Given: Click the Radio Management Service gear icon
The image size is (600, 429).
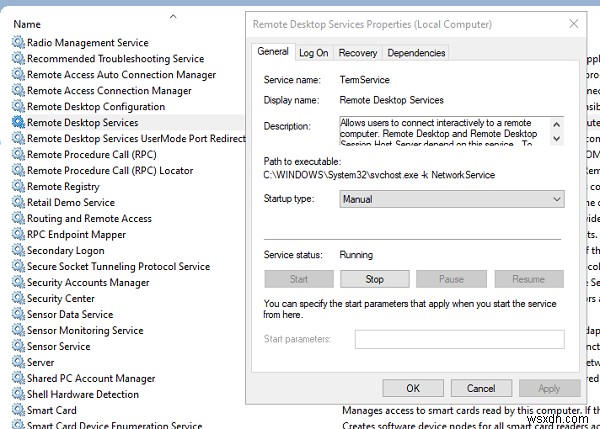Looking at the screenshot, I should coord(18,42).
